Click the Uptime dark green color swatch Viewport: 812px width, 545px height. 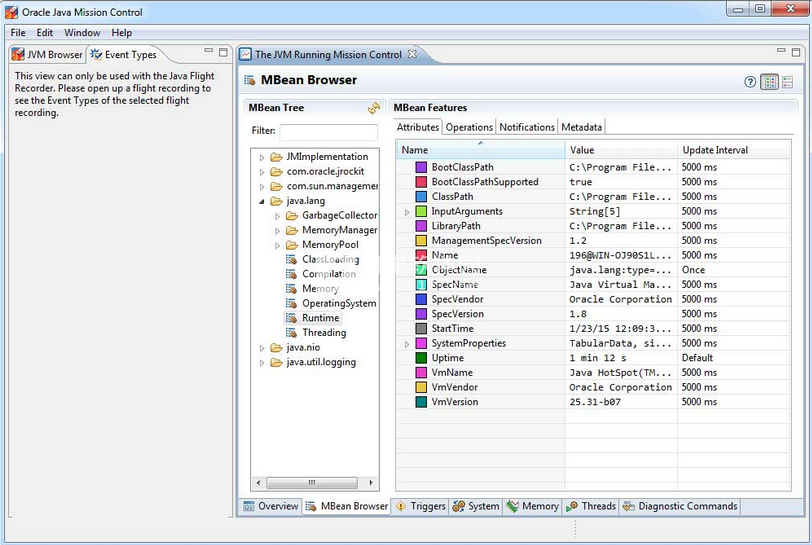(422, 358)
